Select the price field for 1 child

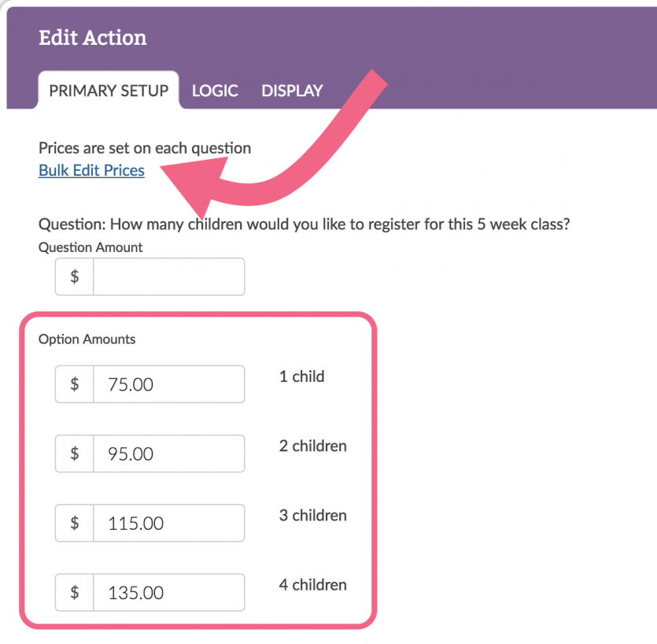[x=169, y=384]
